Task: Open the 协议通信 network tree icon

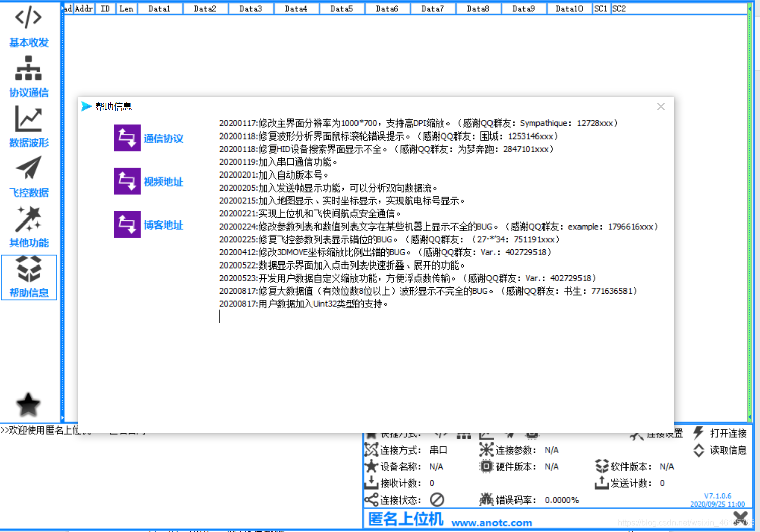Action: coord(28,68)
